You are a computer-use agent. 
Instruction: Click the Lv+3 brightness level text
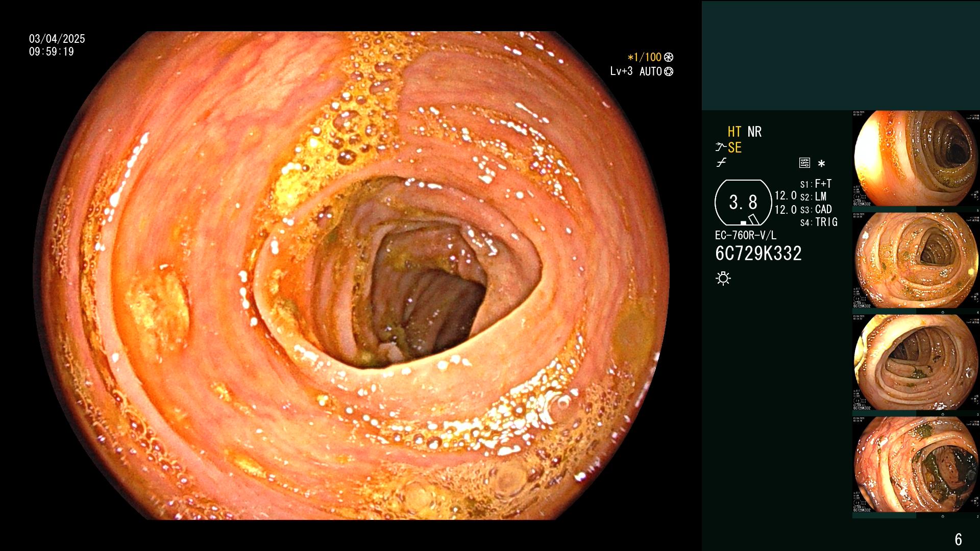click(x=621, y=71)
